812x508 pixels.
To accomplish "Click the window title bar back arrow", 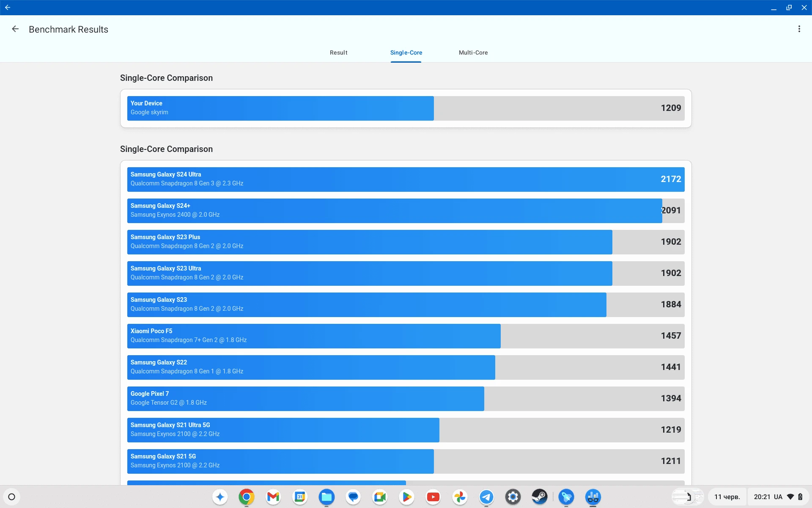I will (8, 7).
